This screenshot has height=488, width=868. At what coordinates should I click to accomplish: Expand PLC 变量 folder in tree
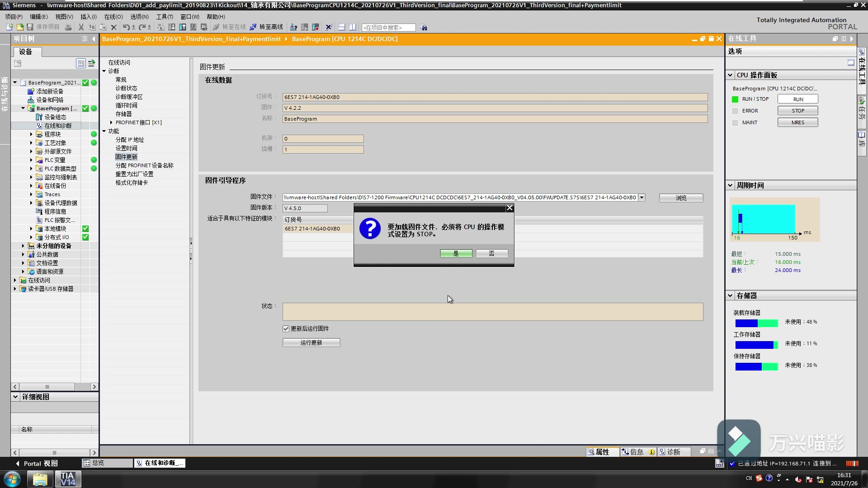pyautogui.click(x=31, y=160)
